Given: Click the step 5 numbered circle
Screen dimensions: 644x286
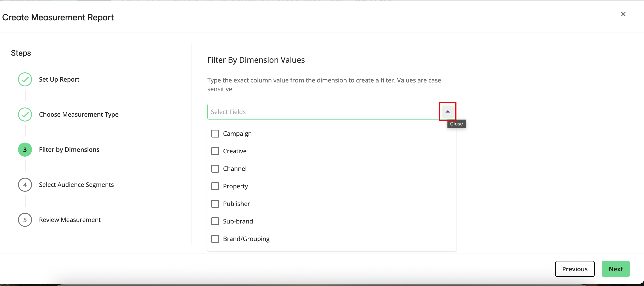Looking at the screenshot, I should pyautogui.click(x=25, y=220).
